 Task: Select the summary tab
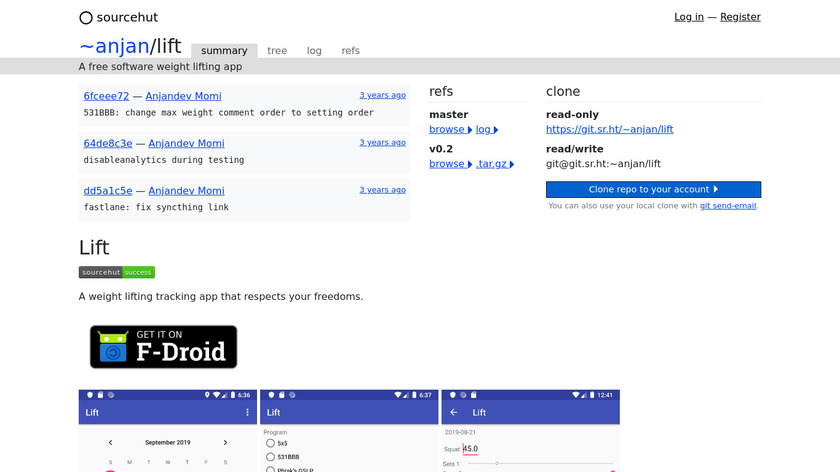tap(224, 50)
